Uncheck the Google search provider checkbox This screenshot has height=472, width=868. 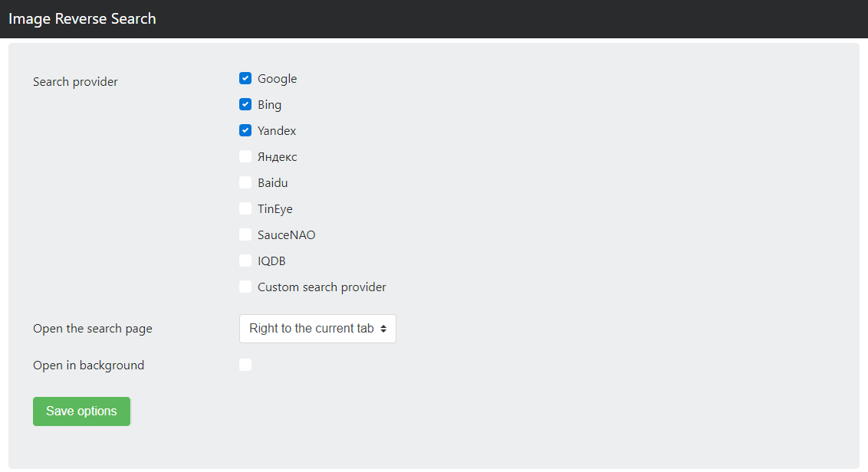coord(245,79)
